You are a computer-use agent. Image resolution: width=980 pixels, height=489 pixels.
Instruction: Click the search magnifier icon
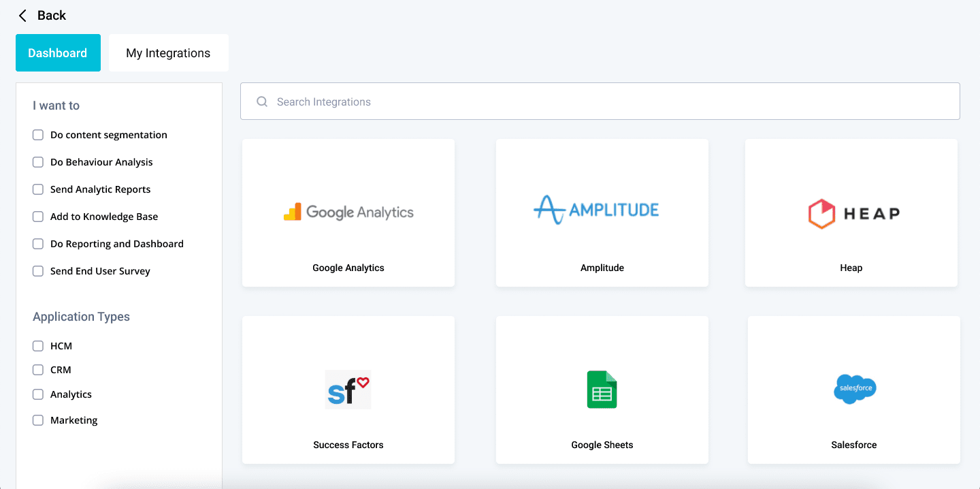[x=261, y=102]
